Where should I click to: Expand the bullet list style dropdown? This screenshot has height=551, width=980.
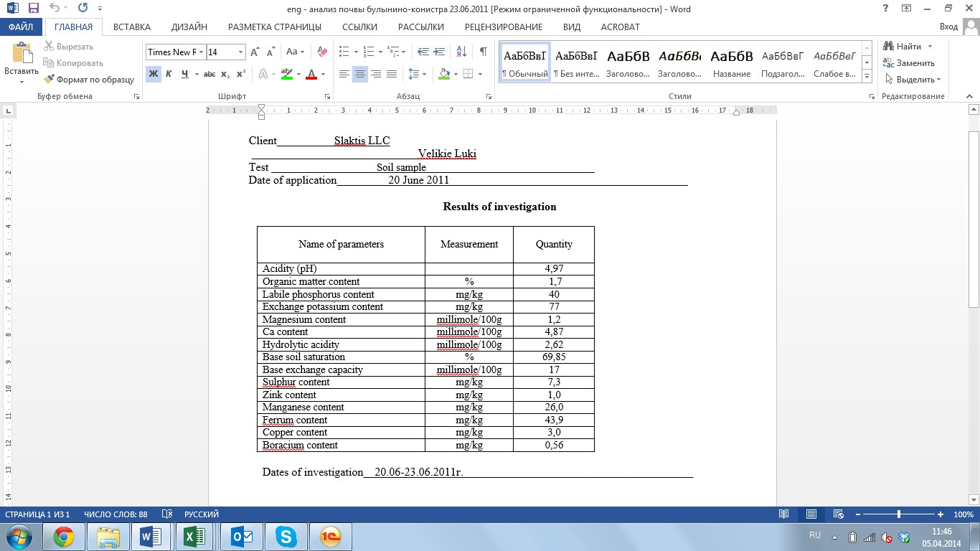(x=355, y=52)
